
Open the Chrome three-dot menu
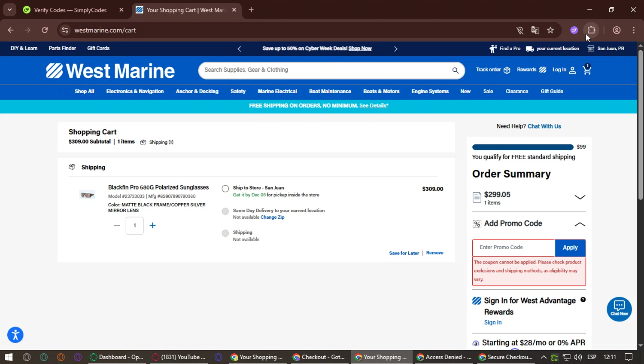tap(634, 30)
